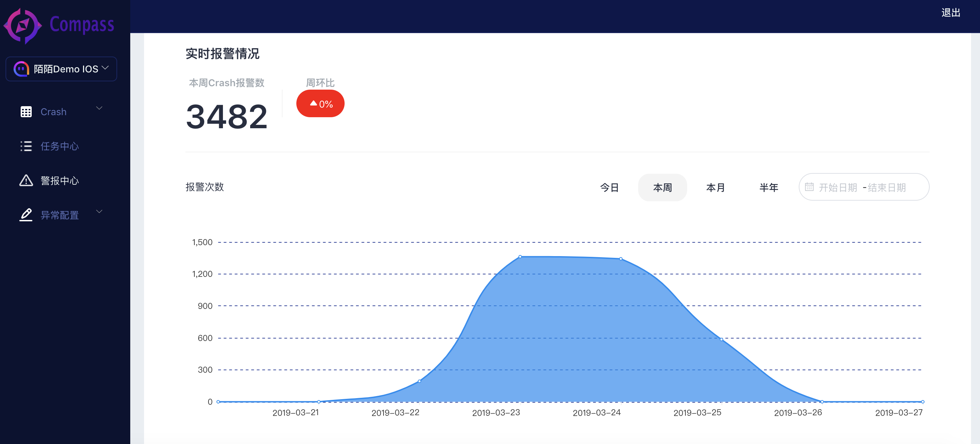This screenshot has height=444, width=980.
Task: Click the calendar icon in date picker
Action: point(809,187)
